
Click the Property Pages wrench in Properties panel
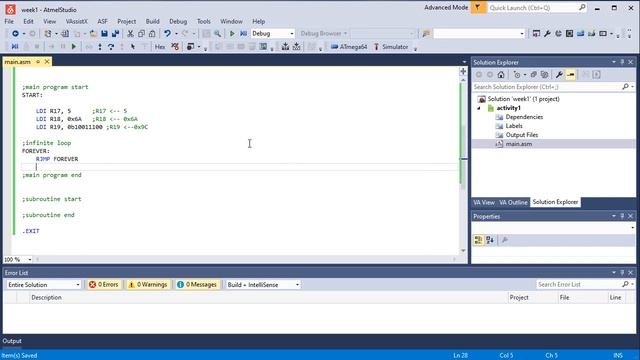[x=505, y=240]
